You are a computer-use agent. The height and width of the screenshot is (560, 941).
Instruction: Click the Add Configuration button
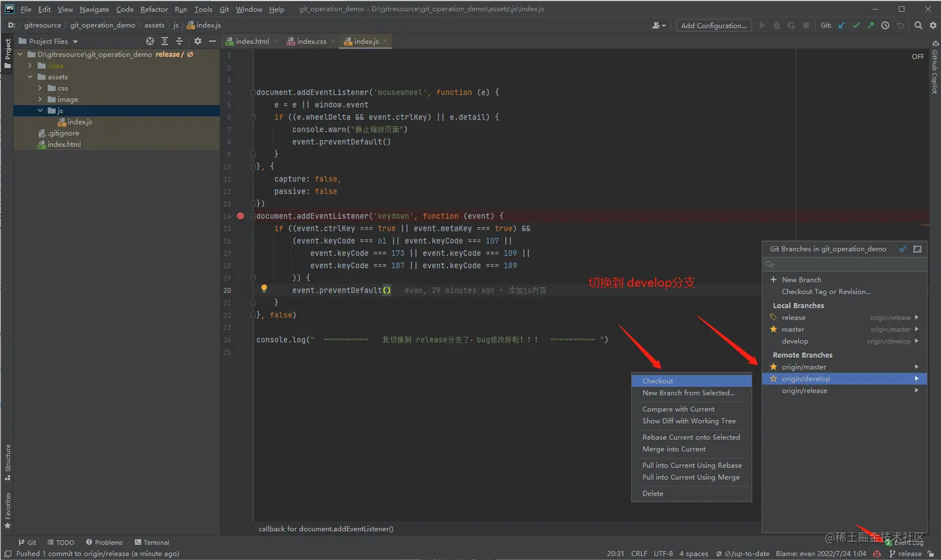pos(713,26)
